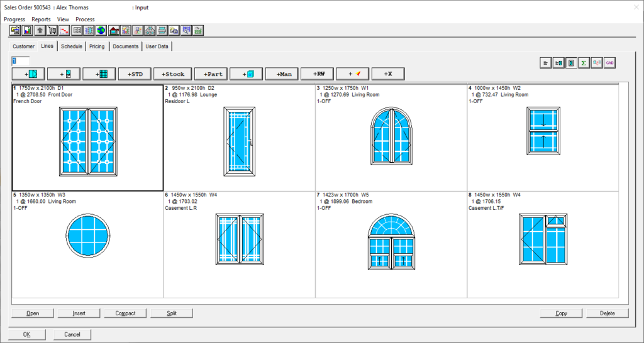Click the add grid item button
Viewport: 644px width, 343px height.
point(99,74)
